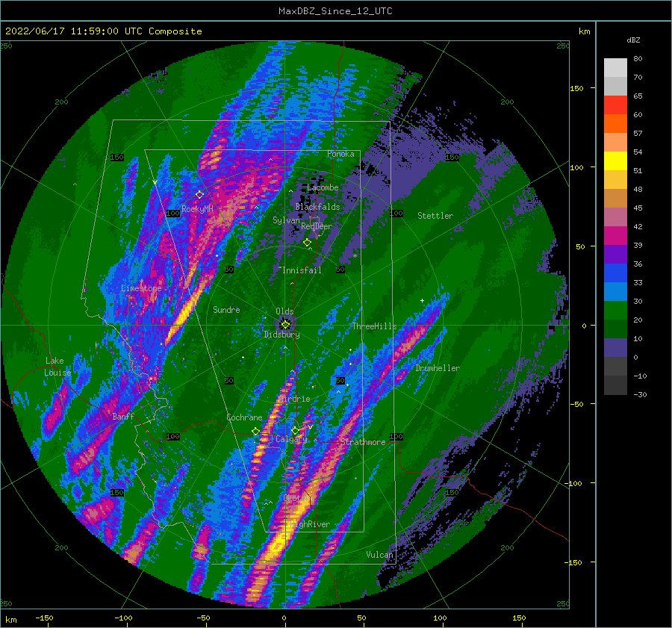Screen dimensions: 672x628
Task: Select the Limestone label
Action: pos(141,288)
